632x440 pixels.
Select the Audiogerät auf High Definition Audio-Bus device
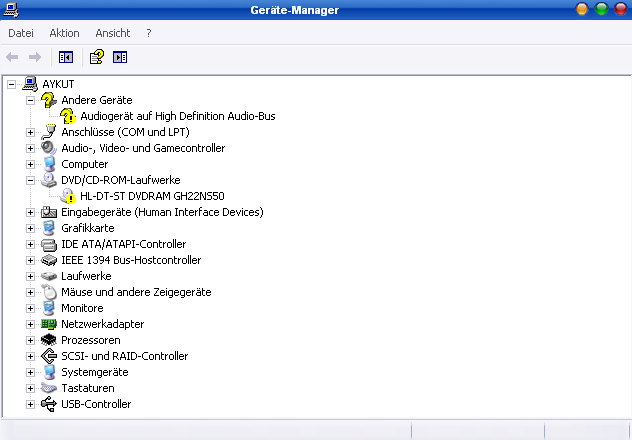[x=177, y=116]
